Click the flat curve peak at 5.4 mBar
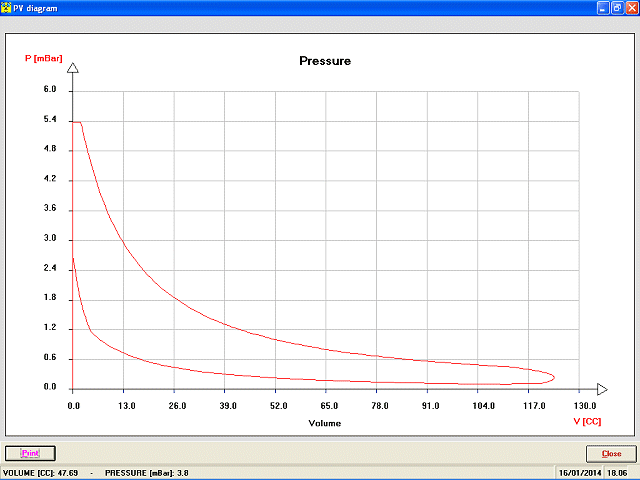This screenshot has height=480, width=640. tap(77, 122)
